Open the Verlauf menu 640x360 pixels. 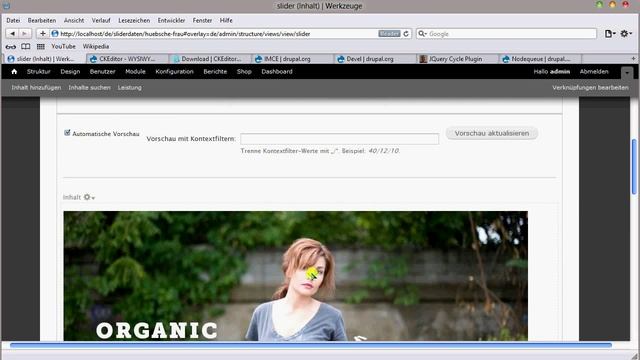pyautogui.click(x=101, y=20)
